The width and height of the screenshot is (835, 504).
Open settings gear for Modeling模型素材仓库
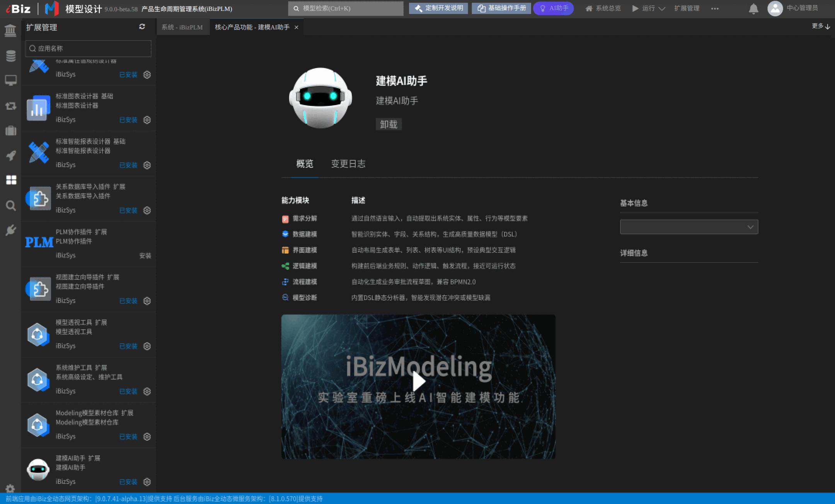coord(147,436)
